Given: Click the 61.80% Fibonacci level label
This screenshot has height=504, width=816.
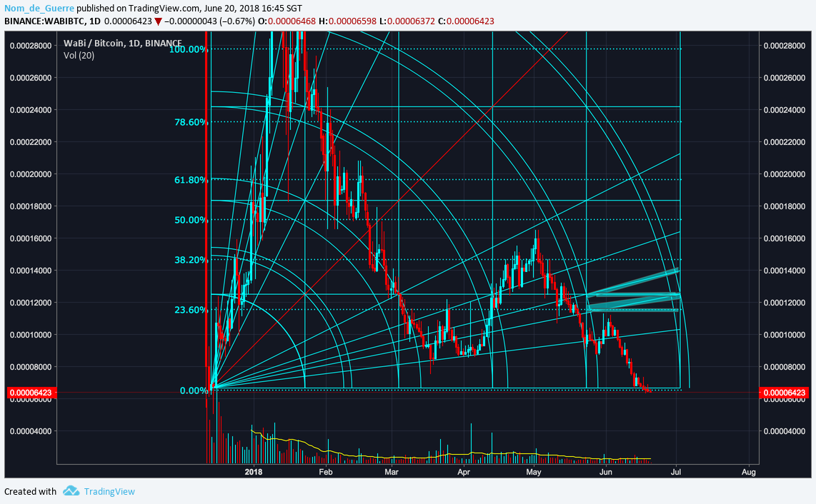Looking at the screenshot, I should tap(191, 180).
